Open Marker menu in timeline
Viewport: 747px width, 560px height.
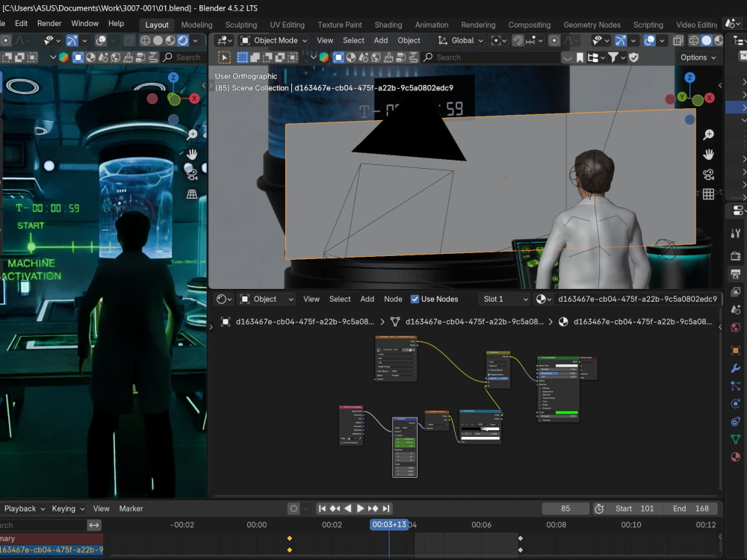(x=131, y=508)
